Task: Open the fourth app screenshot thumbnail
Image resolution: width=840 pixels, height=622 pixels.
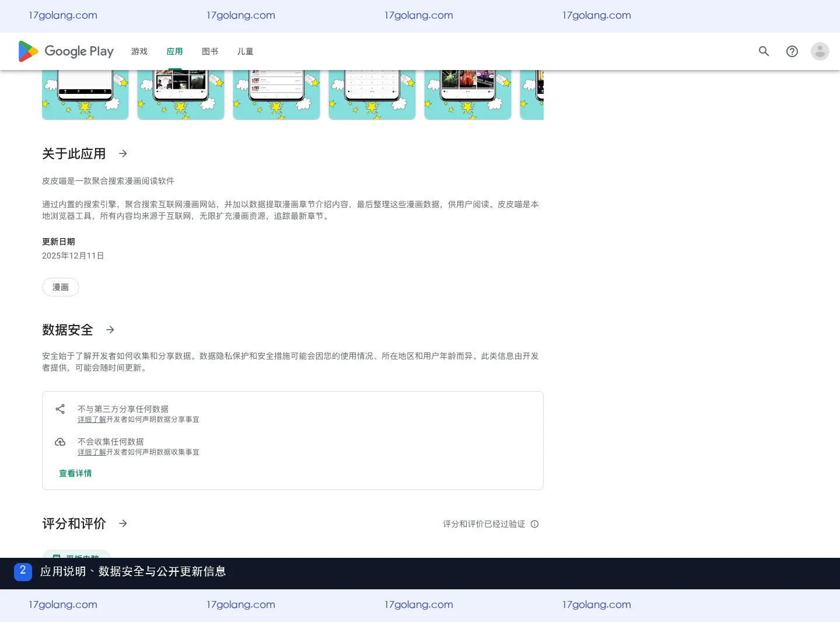Action: click(372, 95)
